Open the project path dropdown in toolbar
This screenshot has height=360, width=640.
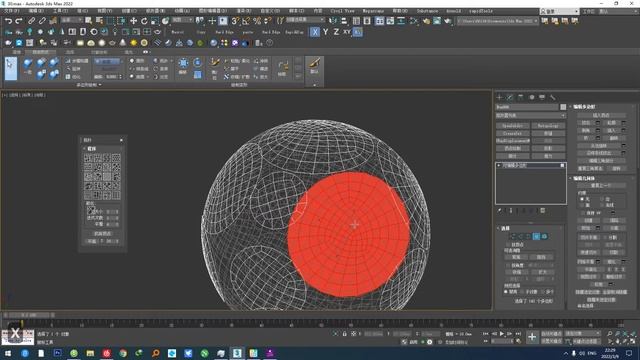(497, 20)
